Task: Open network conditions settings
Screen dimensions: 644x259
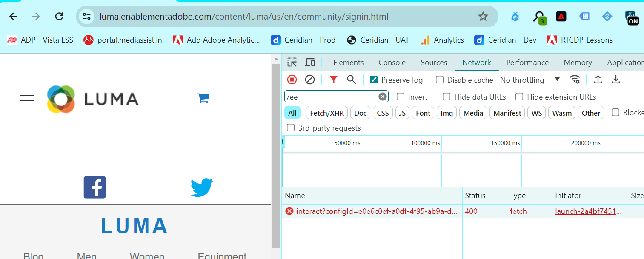Action: [x=575, y=80]
